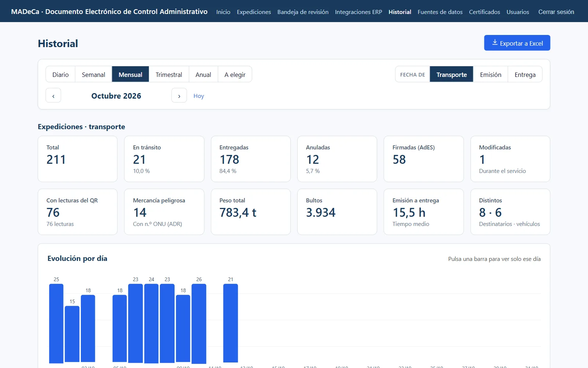Click the Con lecturas del QR card
This screenshot has height=368, width=588.
point(78,212)
